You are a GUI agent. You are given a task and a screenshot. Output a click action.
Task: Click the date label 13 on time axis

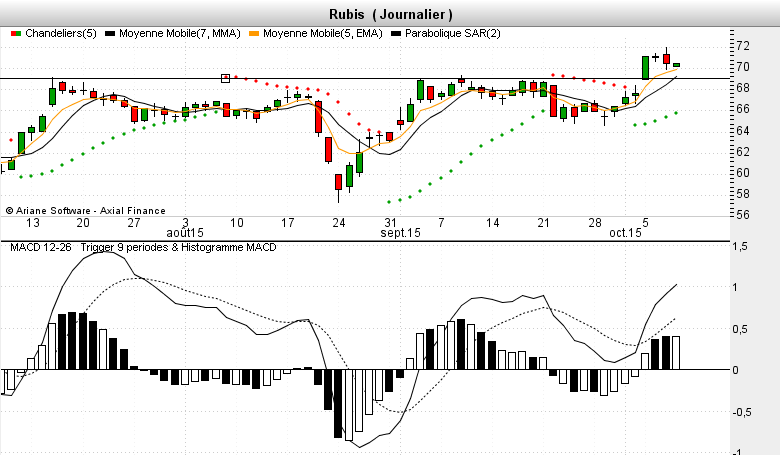coord(33,223)
